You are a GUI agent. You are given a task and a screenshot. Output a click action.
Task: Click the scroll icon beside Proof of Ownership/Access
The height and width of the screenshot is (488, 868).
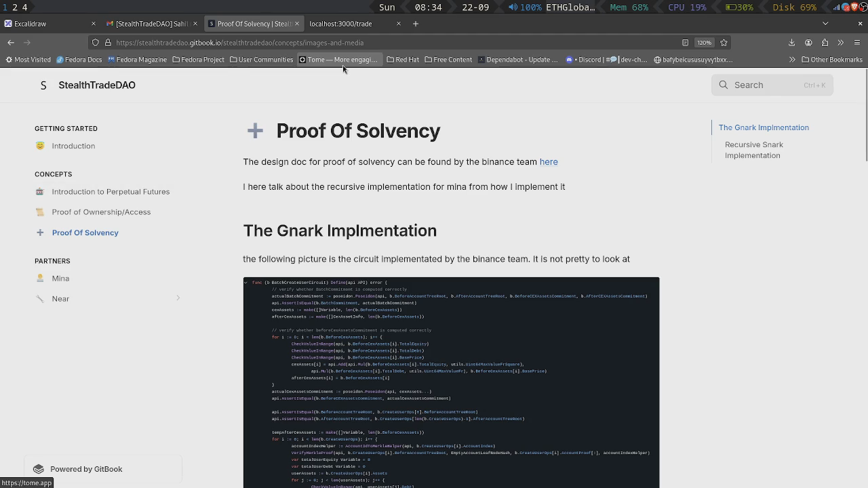click(40, 212)
